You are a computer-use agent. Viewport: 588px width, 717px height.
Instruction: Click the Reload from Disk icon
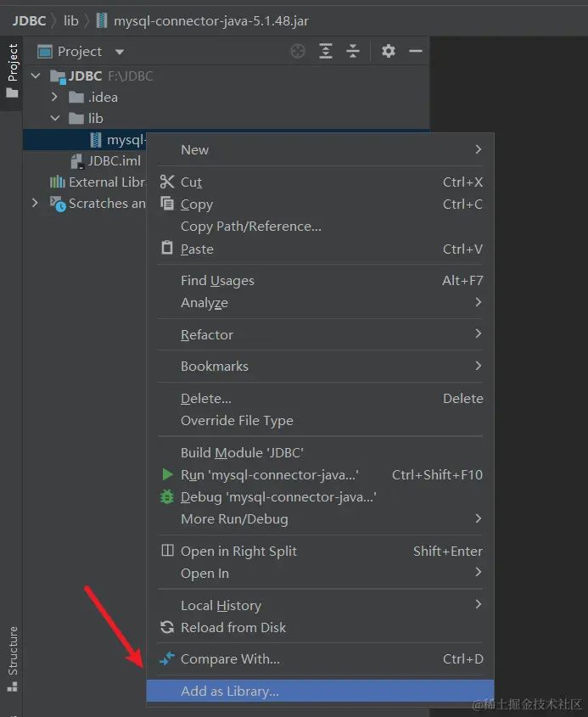point(167,628)
